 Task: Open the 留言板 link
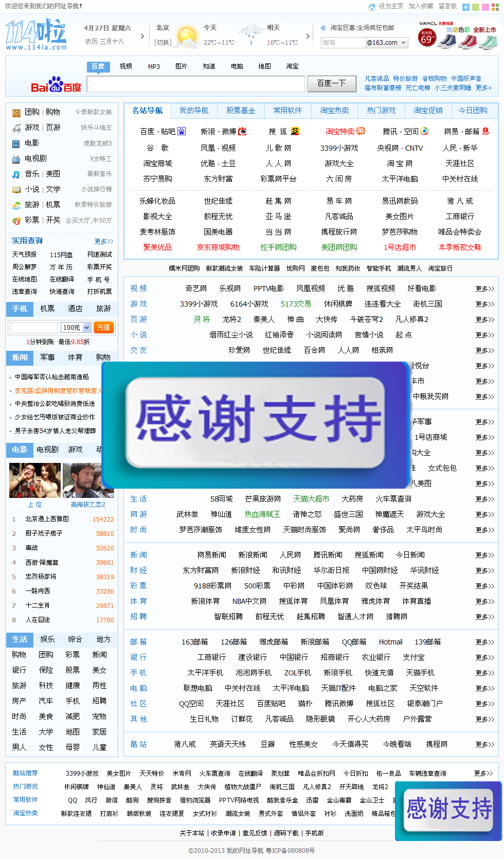(447, 6)
